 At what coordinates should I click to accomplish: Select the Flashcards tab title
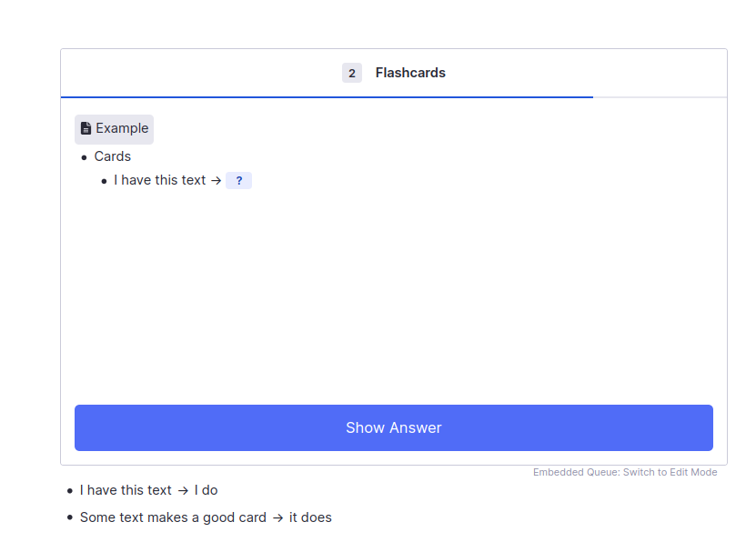[410, 73]
